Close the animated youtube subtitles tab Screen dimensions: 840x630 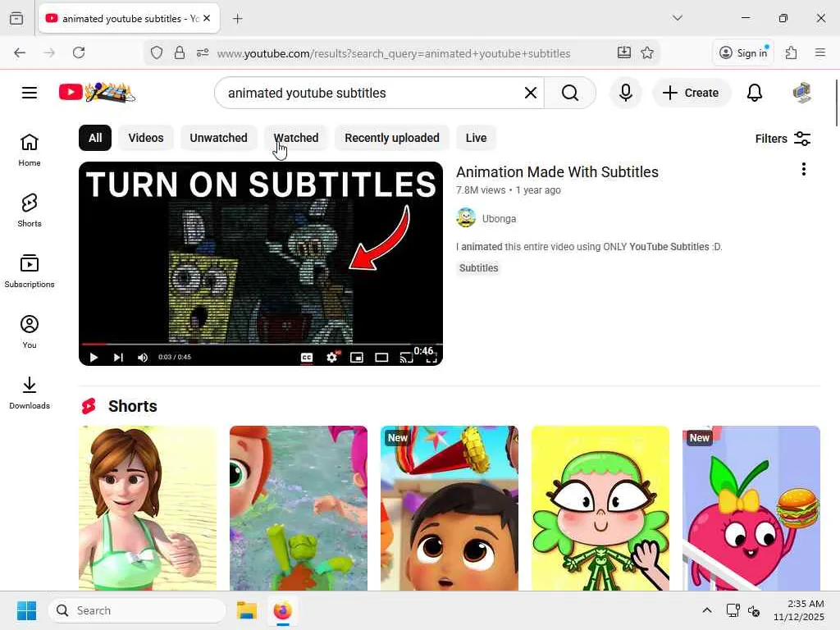pos(207,18)
